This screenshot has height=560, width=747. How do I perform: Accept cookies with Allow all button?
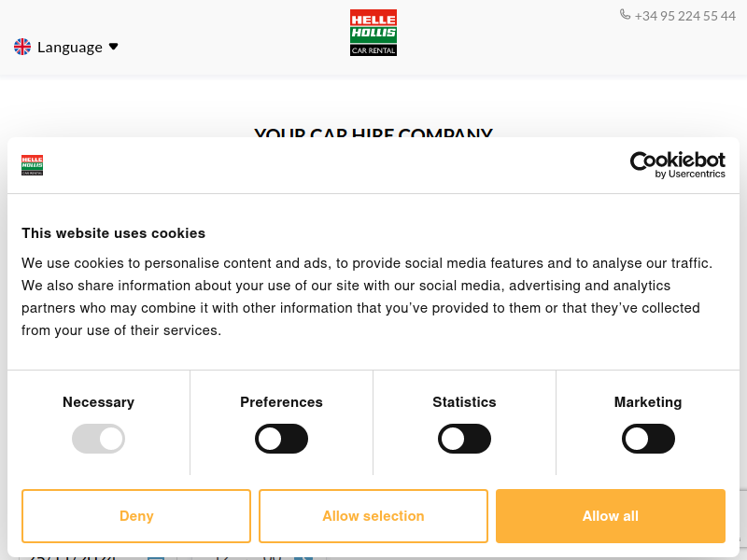tap(611, 516)
